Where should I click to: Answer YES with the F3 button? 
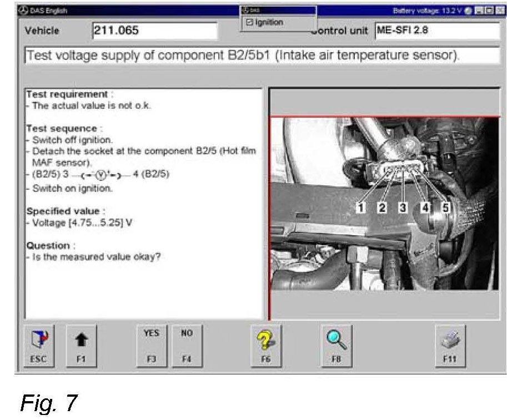tap(151, 345)
